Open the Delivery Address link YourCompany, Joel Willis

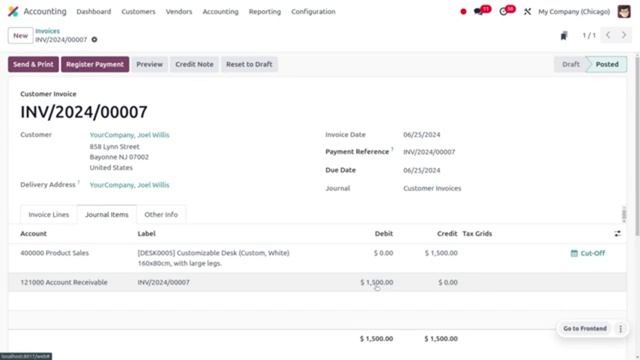[129, 185]
